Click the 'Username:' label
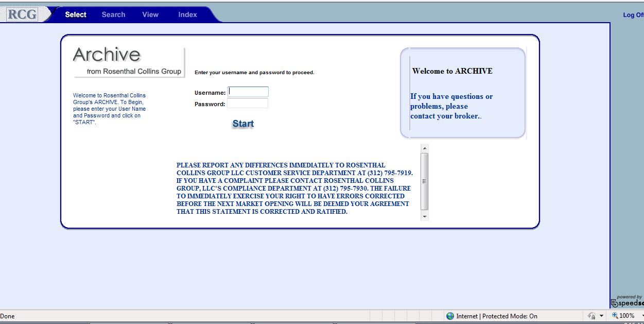 (x=210, y=93)
